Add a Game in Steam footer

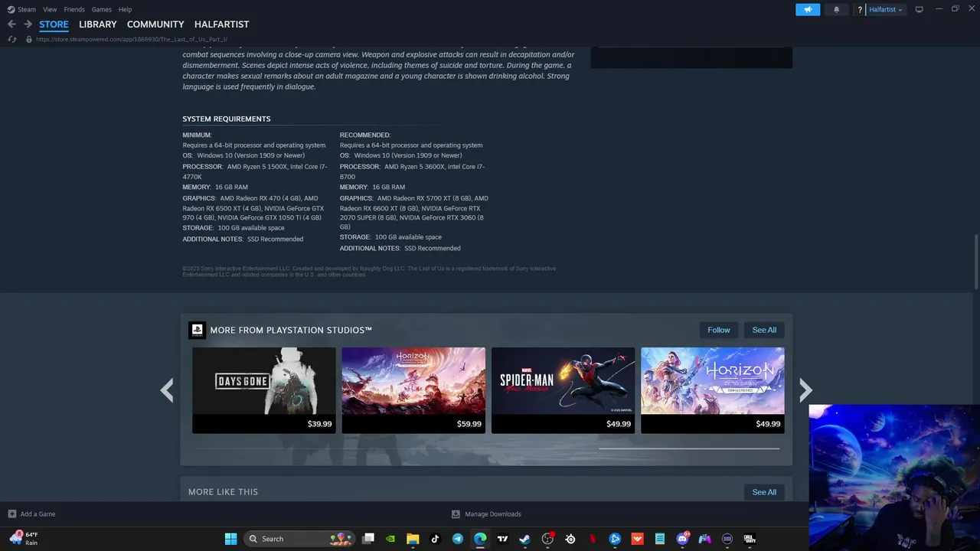32,514
